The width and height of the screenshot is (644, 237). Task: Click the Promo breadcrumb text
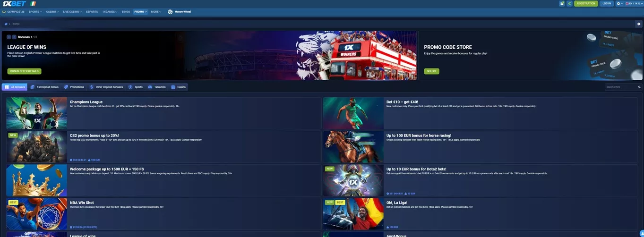[x=16, y=24]
